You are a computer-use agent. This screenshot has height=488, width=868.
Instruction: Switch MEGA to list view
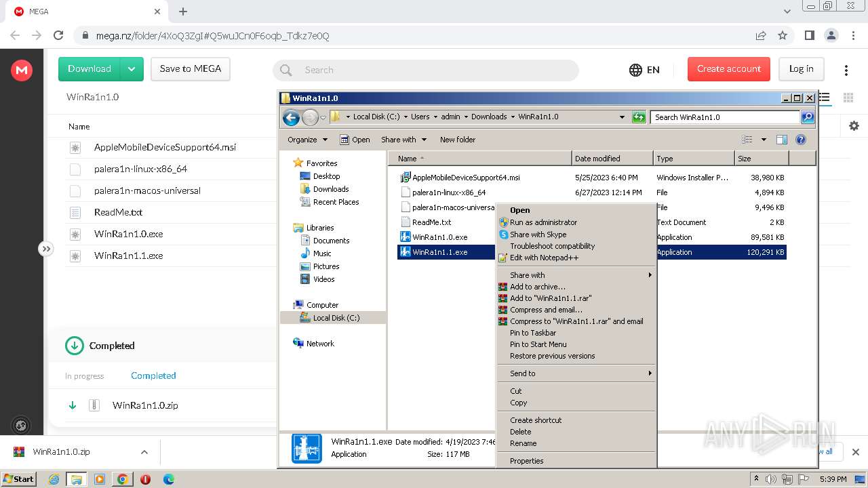pos(825,98)
